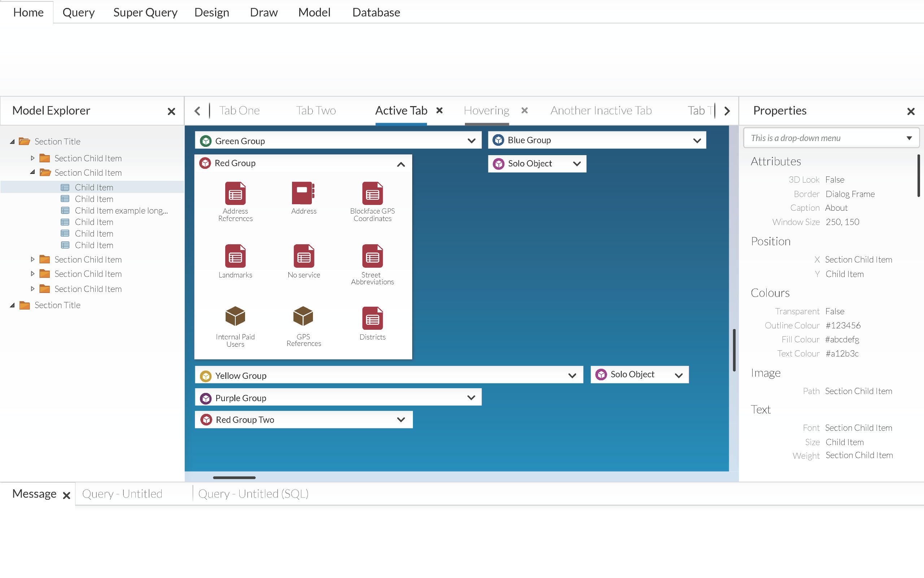Expand the Yellow Group section

(572, 376)
